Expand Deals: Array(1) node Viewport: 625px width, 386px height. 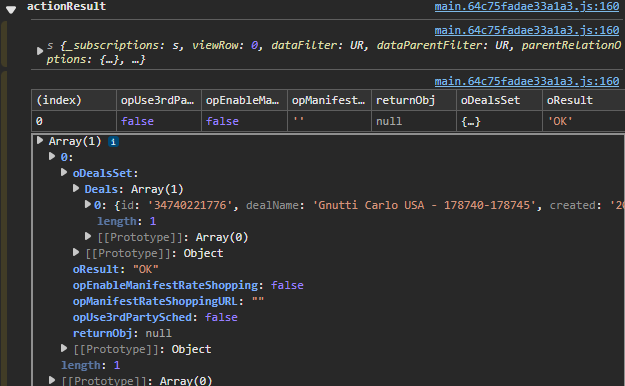point(76,188)
